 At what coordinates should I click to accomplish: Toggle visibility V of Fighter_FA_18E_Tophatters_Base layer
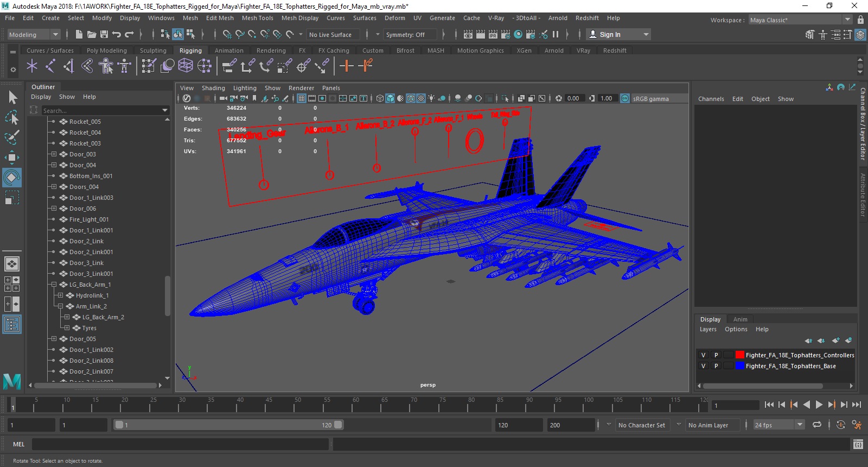pyautogui.click(x=703, y=366)
